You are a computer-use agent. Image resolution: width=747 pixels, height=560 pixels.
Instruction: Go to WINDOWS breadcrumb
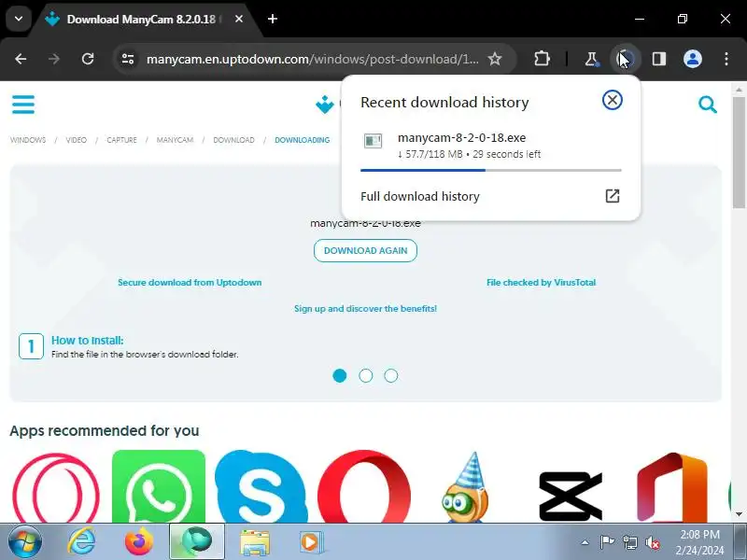(28, 140)
